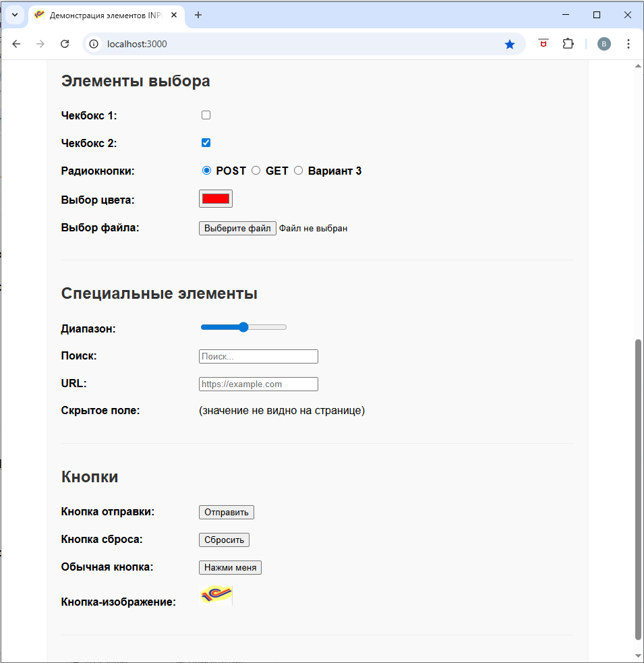The width and height of the screenshot is (644, 663).
Task: Maximize the browser window
Action: click(597, 15)
